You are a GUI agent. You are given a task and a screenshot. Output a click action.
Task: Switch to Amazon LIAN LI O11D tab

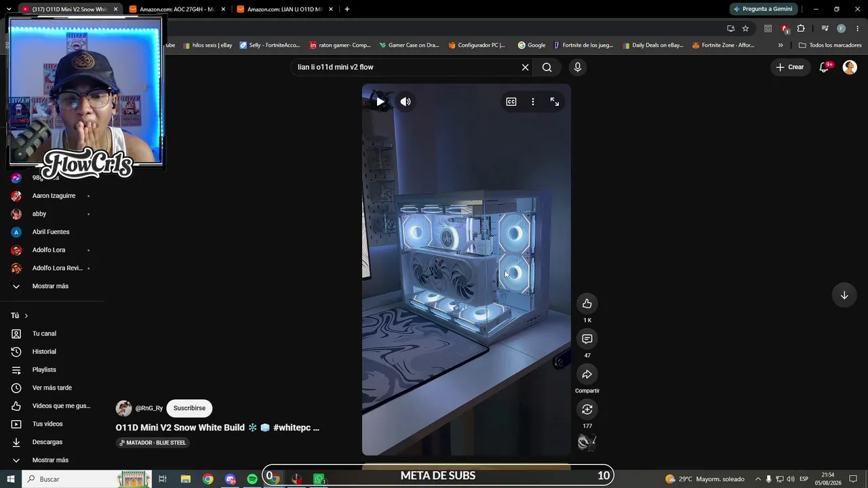(x=285, y=9)
